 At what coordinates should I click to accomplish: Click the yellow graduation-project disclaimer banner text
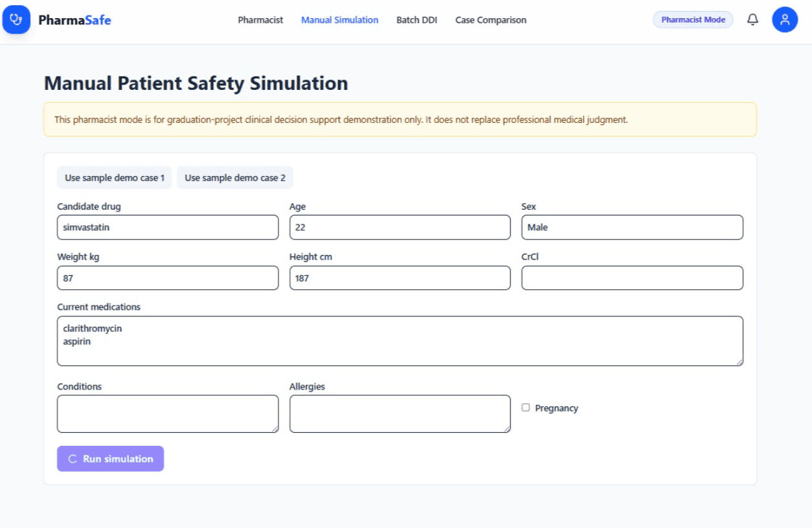341,120
